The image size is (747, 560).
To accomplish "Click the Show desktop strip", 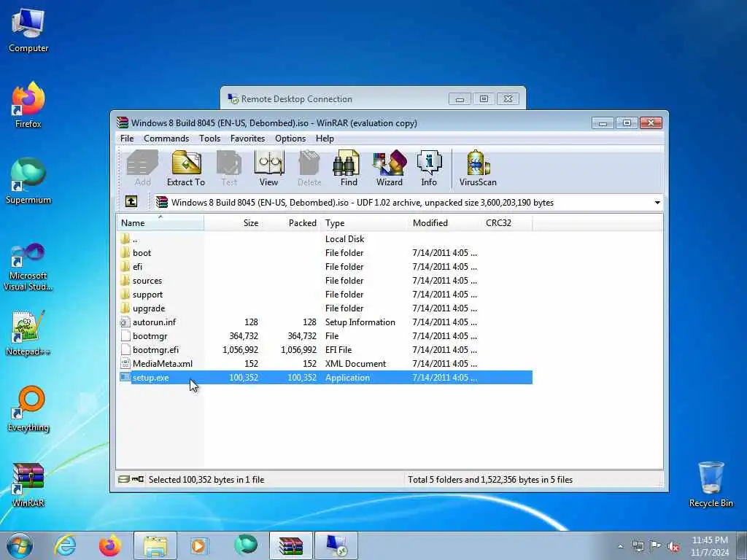I will point(742,545).
